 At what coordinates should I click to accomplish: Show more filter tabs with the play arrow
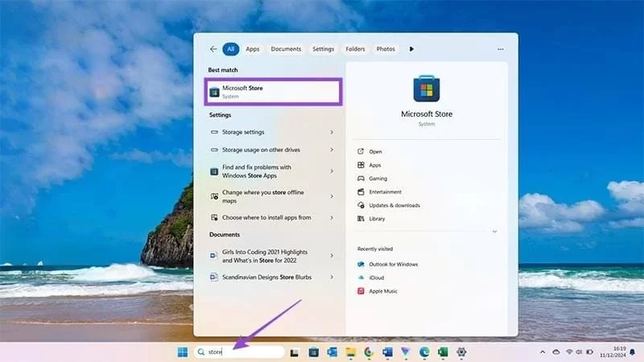[411, 49]
